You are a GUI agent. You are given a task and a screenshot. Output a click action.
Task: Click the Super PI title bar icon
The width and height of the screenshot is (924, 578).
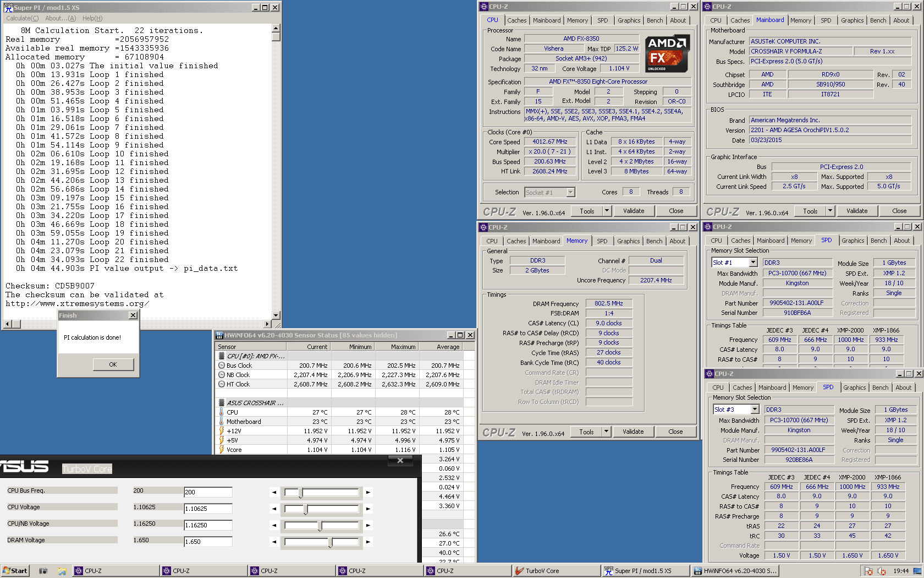coord(8,7)
